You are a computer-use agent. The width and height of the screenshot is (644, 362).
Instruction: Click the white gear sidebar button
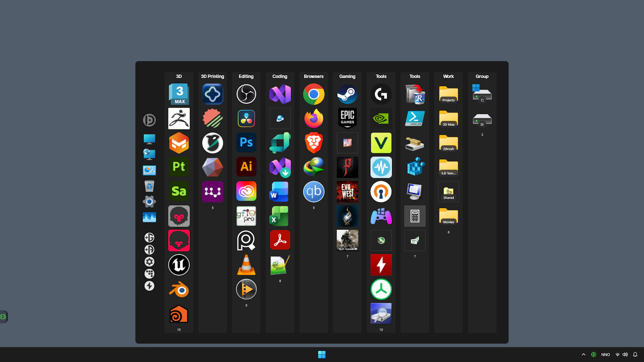pos(149,262)
